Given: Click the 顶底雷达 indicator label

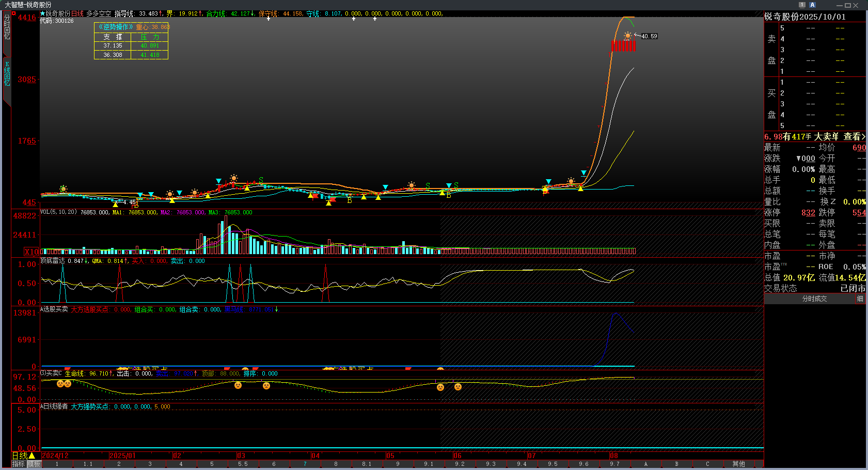Looking at the screenshot, I should [53, 261].
